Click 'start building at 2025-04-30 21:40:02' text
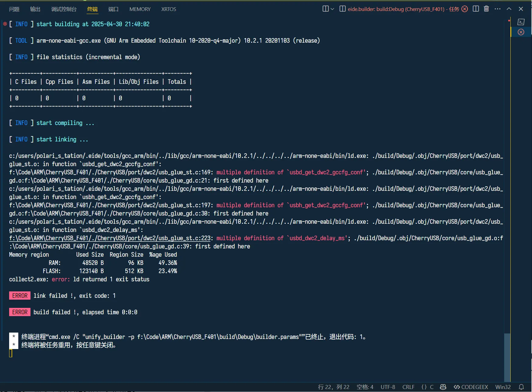The image size is (532, 392). [x=93, y=24]
